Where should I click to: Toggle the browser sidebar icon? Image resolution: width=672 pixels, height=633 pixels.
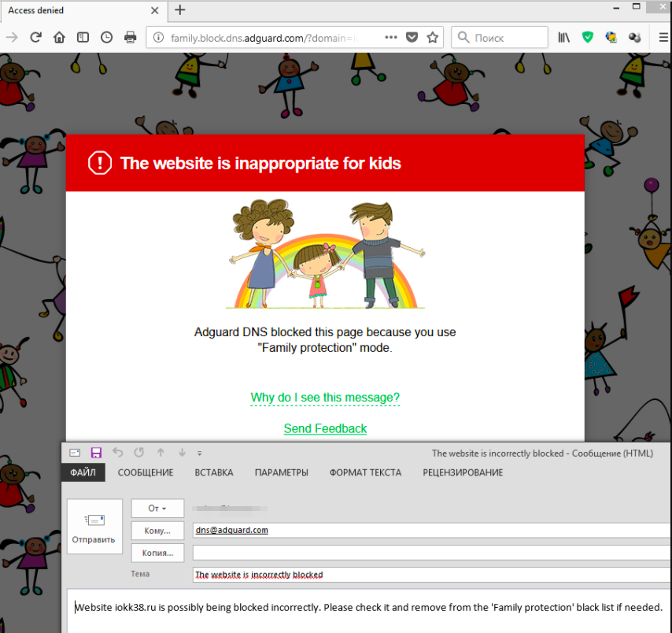click(x=83, y=38)
